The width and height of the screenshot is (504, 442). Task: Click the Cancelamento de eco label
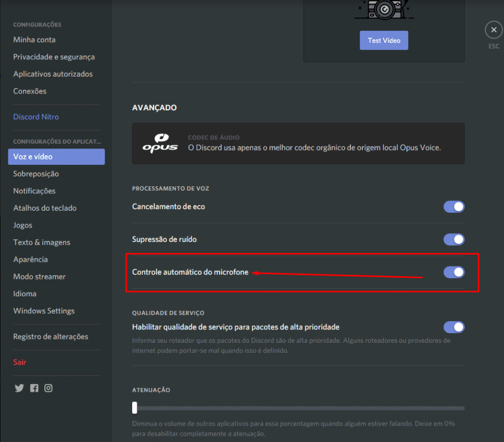click(x=169, y=206)
